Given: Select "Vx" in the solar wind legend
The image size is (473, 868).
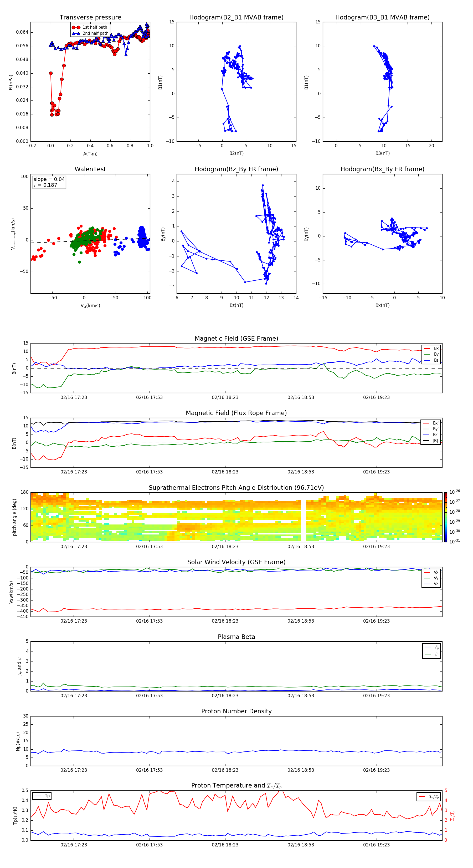Looking at the screenshot, I should (x=431, y=572).
